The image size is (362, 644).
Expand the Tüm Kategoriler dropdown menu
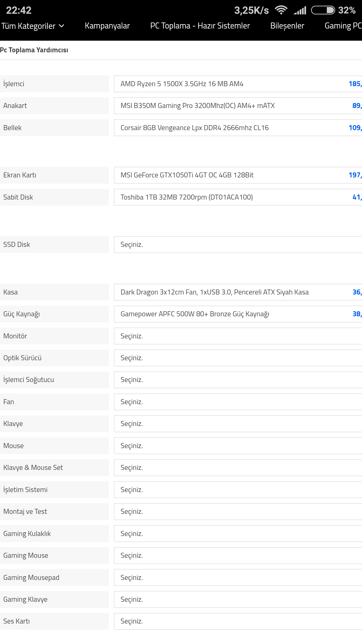pyautogui.click(x=33, y=26)
